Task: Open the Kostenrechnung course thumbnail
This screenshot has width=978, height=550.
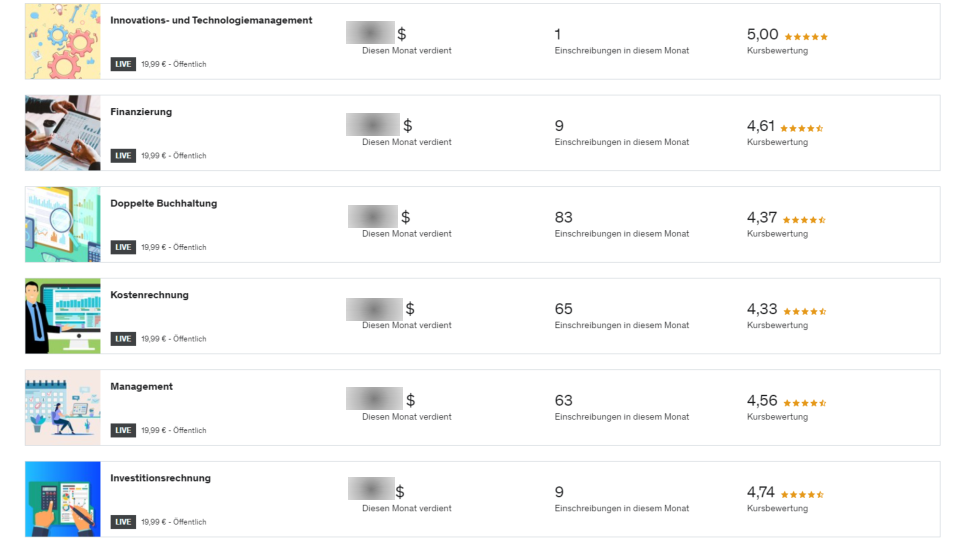Action: [63, 316]
